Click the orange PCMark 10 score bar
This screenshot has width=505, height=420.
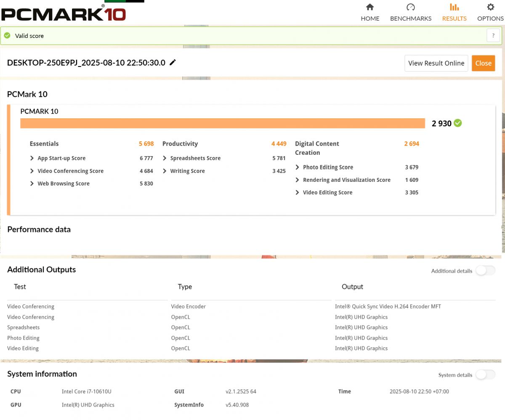click(223, 123)
